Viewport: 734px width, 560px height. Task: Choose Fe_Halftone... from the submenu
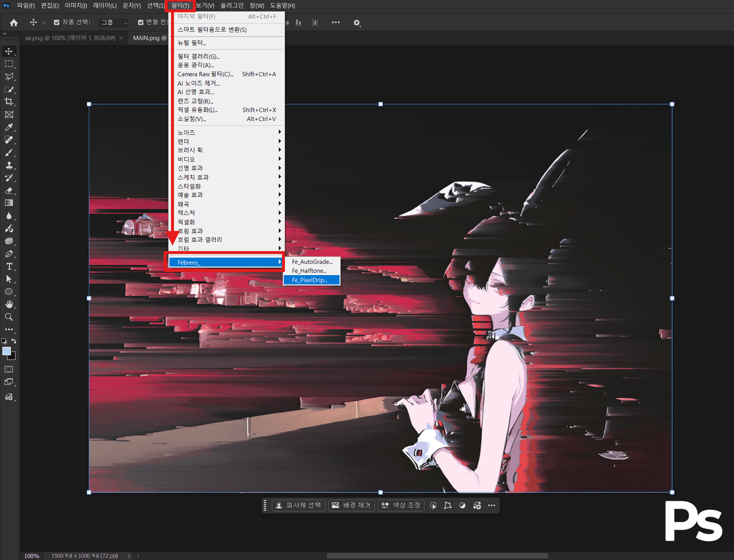point(311,271)
